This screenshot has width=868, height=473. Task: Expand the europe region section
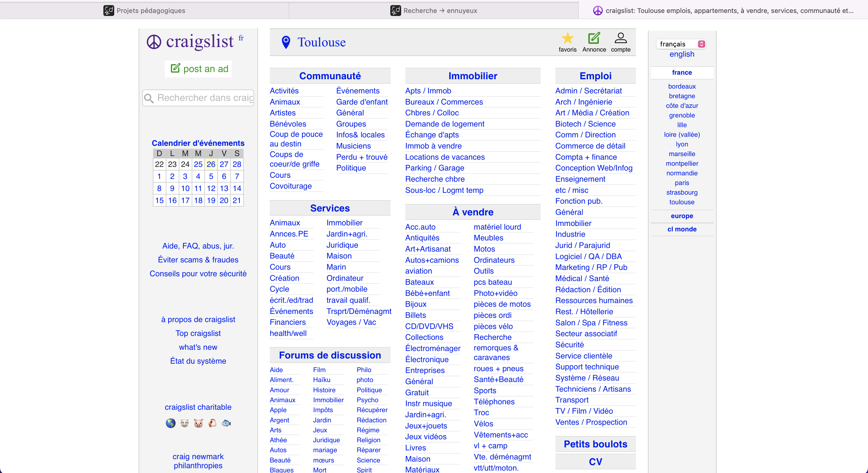(682, 216)
